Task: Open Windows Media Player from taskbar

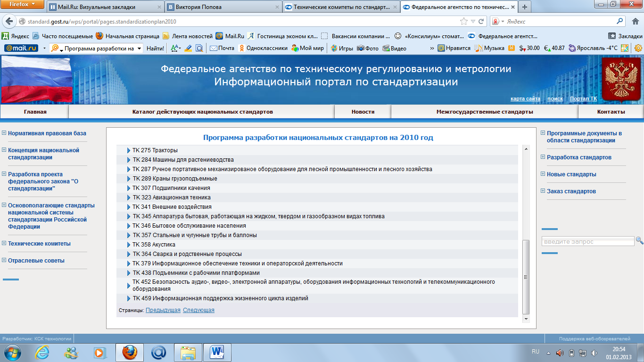Action: (100, 352)
